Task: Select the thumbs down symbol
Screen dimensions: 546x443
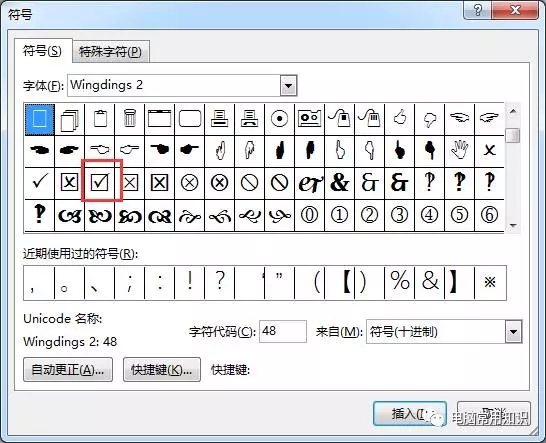Action: coord(430,119)
